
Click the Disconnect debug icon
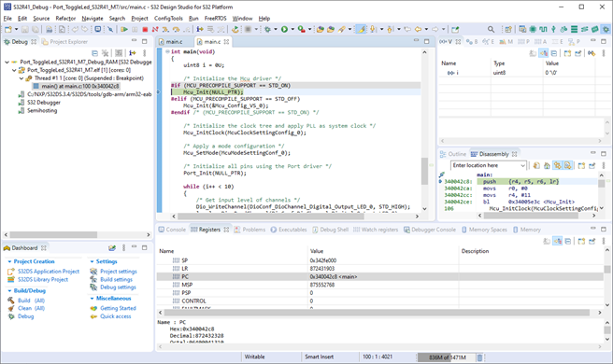point(155,29)
